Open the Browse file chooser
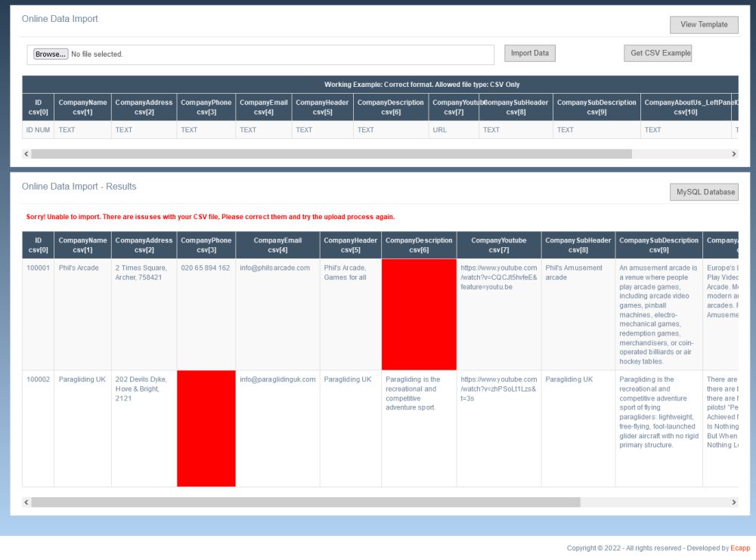This screenshot has width=756, height=560. tap(51, 54)
